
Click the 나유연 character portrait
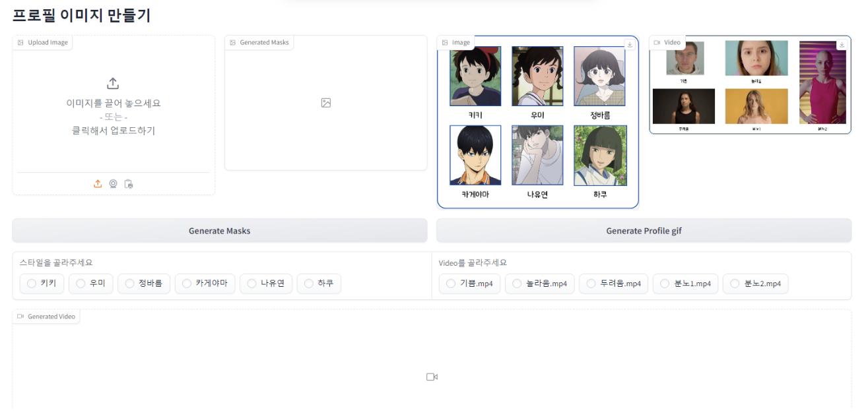537,155
